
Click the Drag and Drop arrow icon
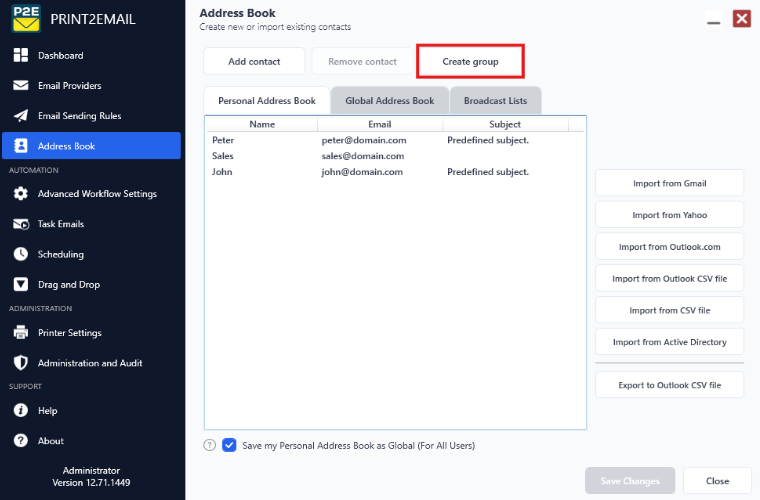21,284
